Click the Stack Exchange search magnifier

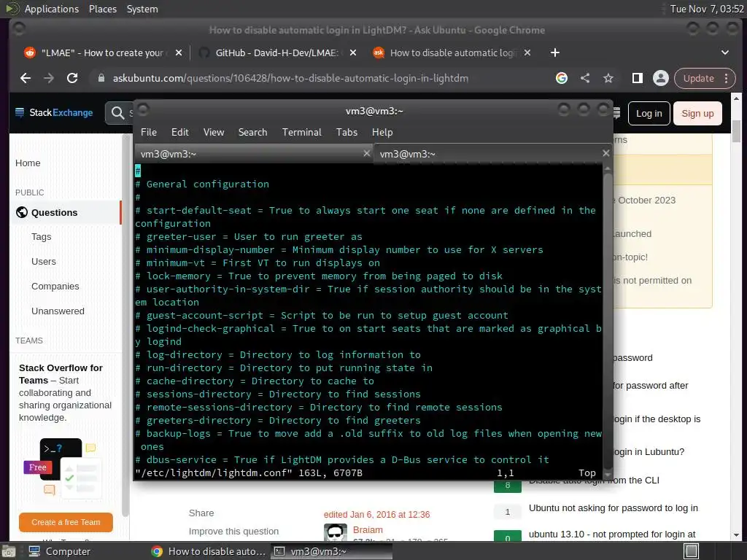[117, 113]
